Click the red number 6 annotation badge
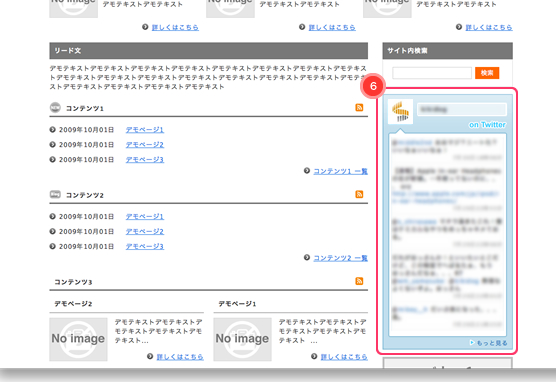556x382 pixels. point(373,86)
